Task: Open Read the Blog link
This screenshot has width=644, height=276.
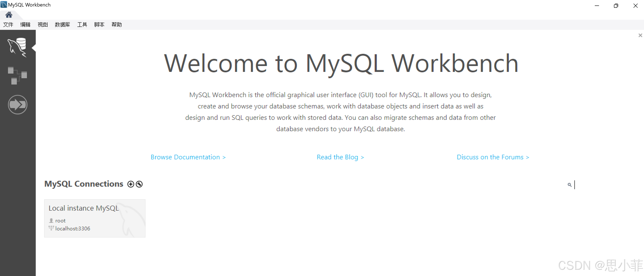Action: [340, 157]
